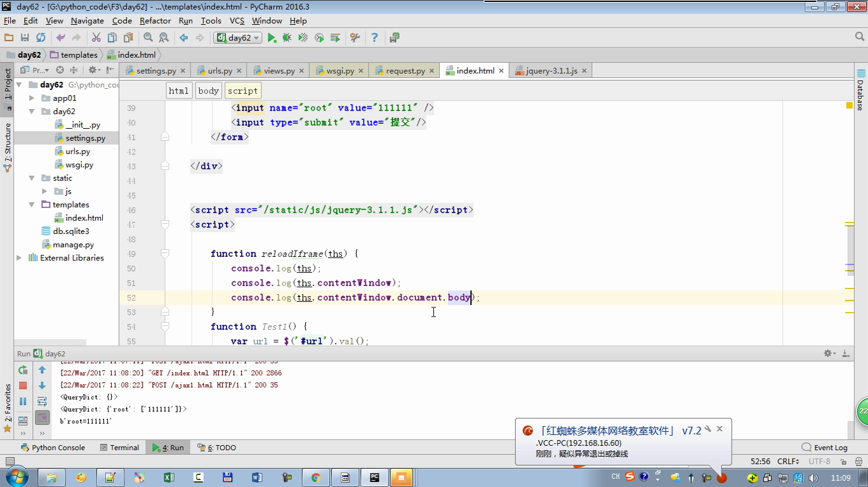
Task: Pause output in the Run panel
Action: (23, 401)
